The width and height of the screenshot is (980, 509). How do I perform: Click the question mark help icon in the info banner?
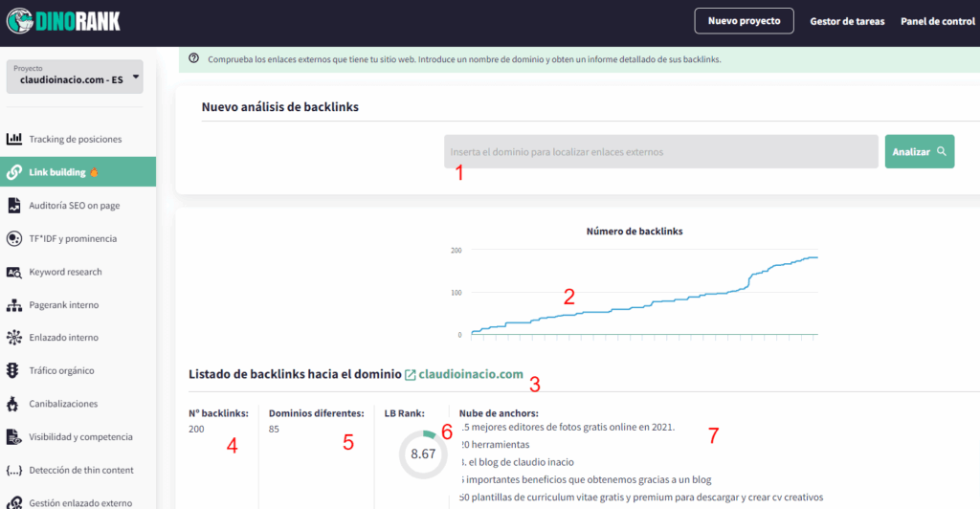click(193, 58)
